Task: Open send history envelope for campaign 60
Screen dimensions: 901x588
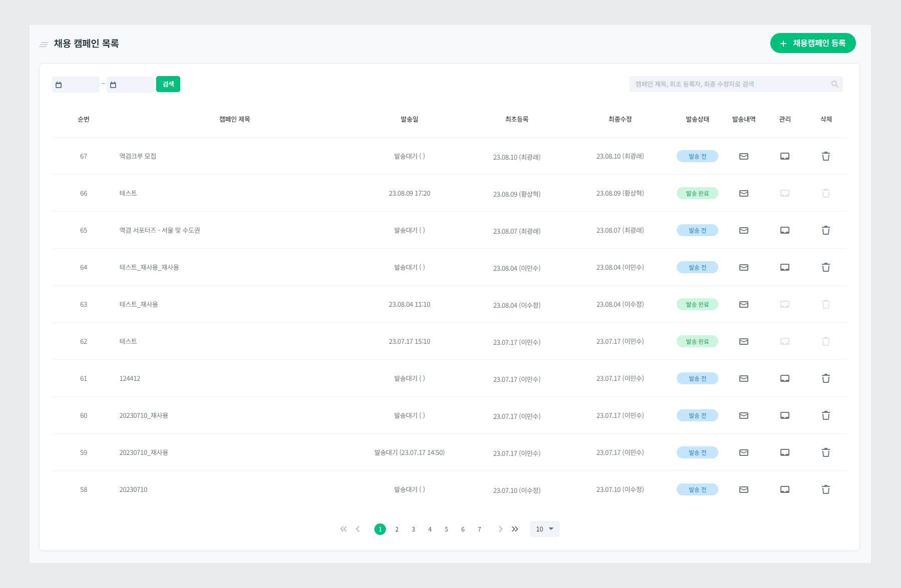Action: click(x=744, y=415)
